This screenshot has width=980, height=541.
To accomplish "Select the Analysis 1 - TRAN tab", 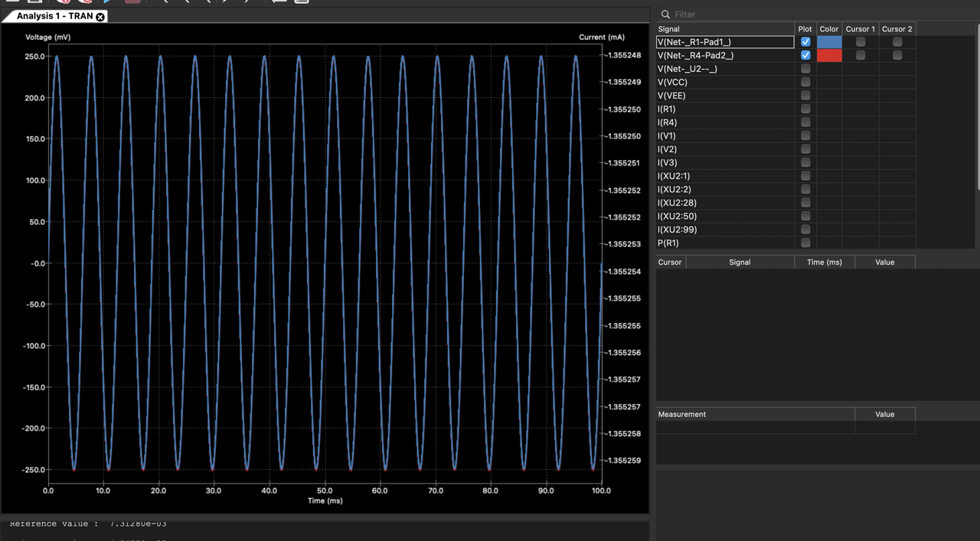I will [x=55, y=16].
